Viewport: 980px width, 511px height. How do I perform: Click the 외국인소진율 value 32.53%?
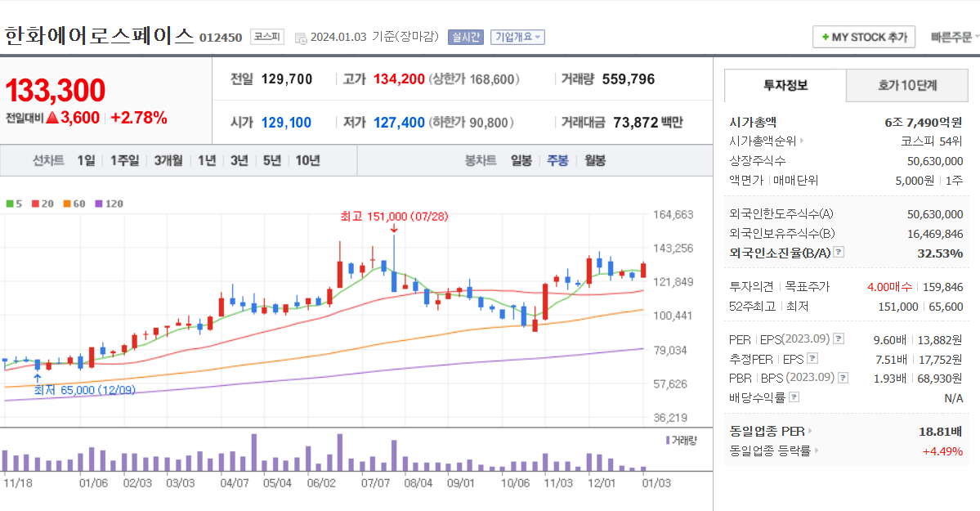click(x=940, y=253)
